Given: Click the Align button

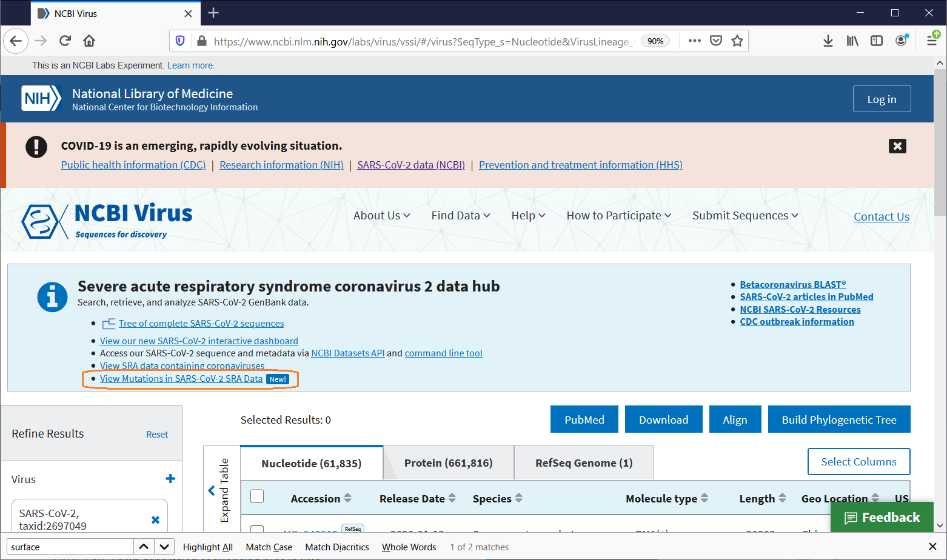Looking at the screenshot, I should click(735, 419).
